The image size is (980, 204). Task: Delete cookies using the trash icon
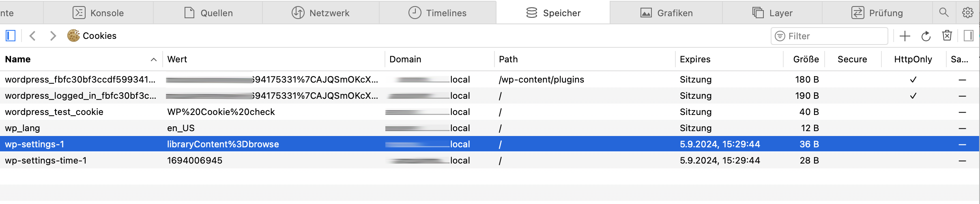coord(947,36)
